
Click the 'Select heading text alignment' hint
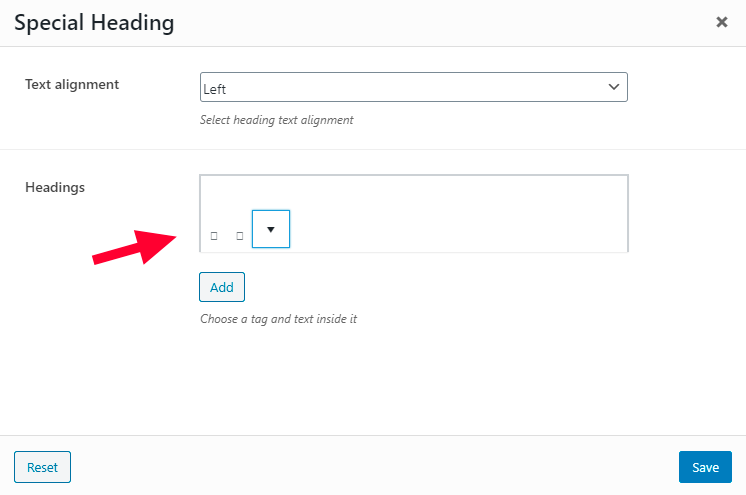[276, 120]
